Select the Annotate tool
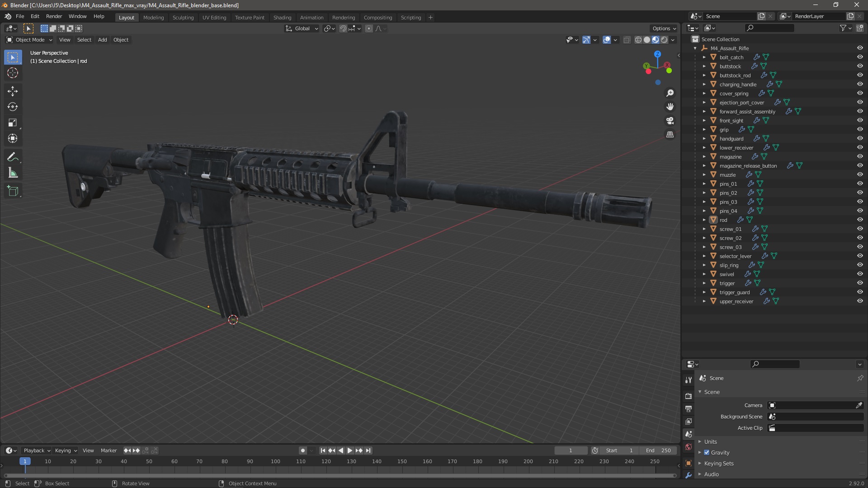The image size is (868, 488). [13, 157]
